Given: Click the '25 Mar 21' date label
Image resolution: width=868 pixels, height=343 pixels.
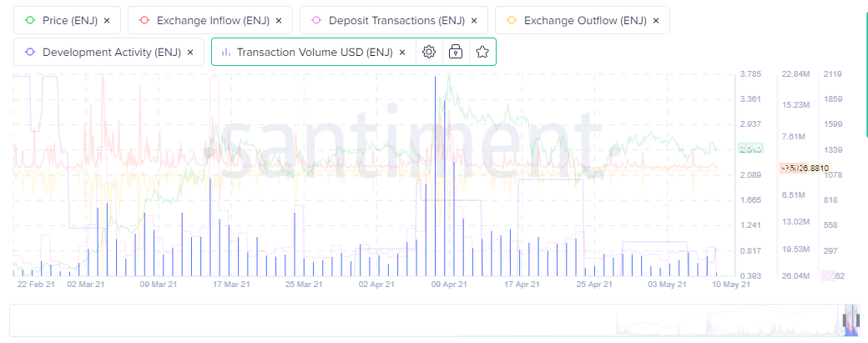Looking at the screenshot, I should pyautogui.click(x=304, y=285).
